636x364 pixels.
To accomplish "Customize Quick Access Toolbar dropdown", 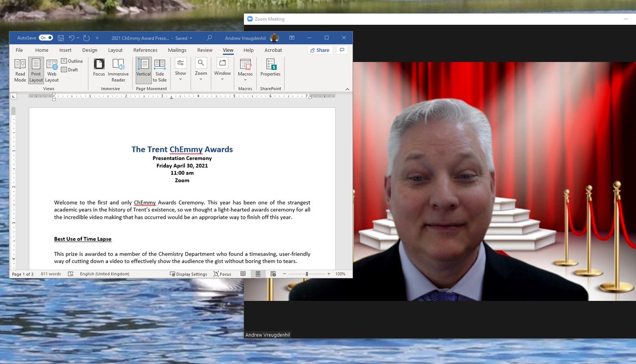I will [97, 38].
